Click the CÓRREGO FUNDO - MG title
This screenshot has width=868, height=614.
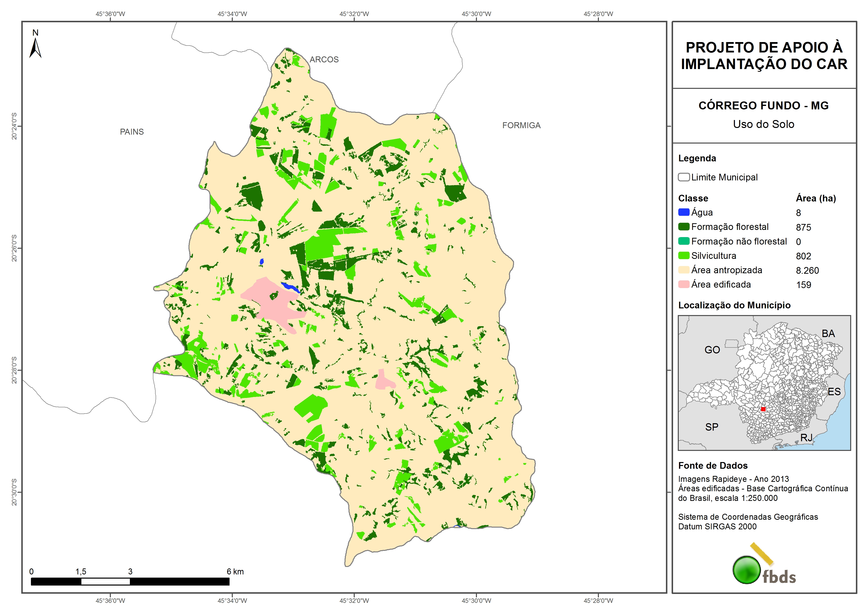point(763,105)
